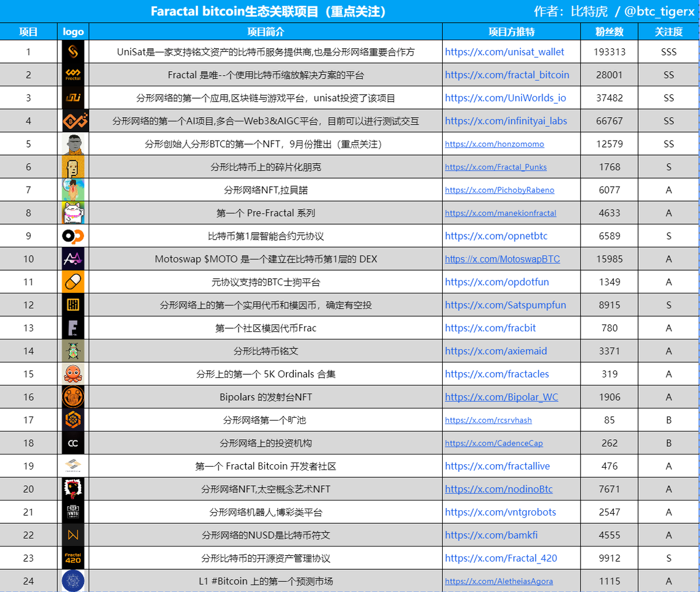Image resolution: width=700 pixels, height=592 pixels.
Task: Open the x.com/Fractal_Punks link
Action: click(496, 167)
